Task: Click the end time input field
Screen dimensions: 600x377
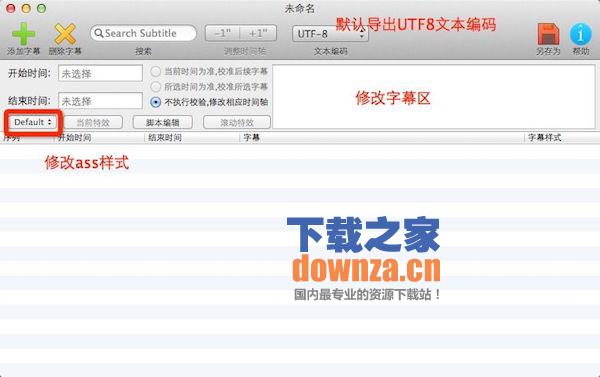Action: [x=100, y=101]
